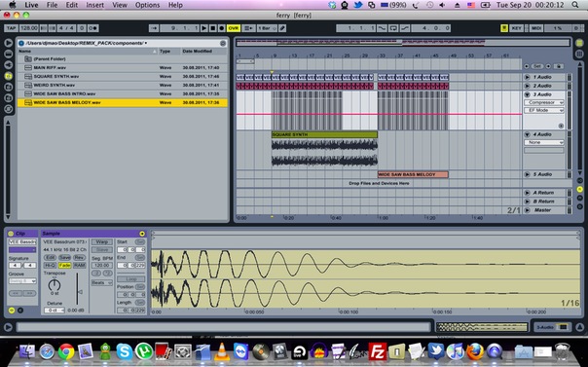
Task: Open the Live Device Browser icon
Action: [8, 54]
